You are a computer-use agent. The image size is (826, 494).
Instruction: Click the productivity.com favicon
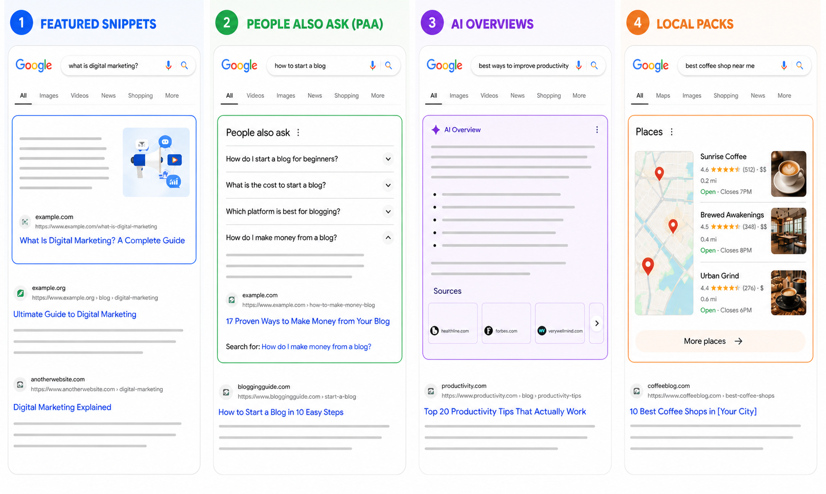[431, 391]
